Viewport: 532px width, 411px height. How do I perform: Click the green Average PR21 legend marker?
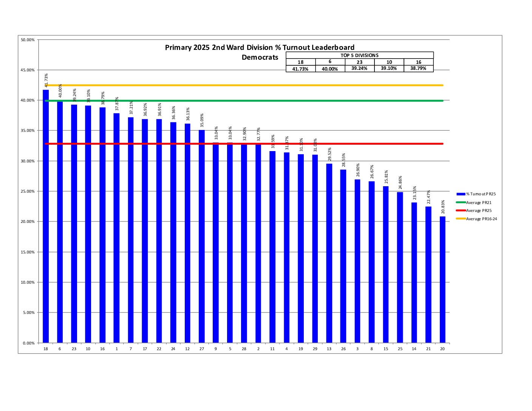(461, 202)
